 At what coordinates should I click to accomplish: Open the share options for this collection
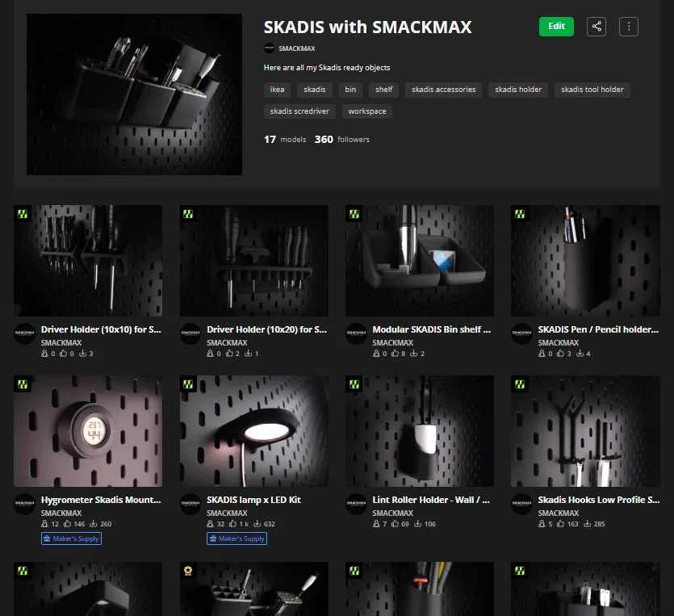click(596, 26)
